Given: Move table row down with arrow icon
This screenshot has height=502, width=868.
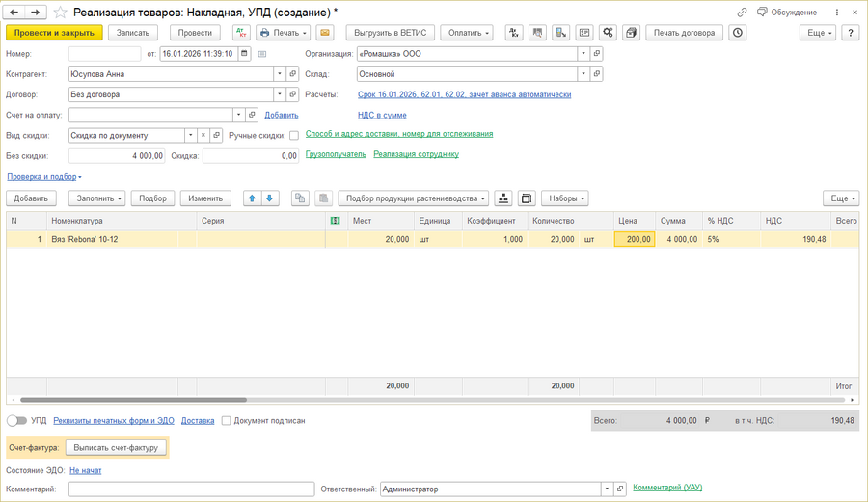Looking at the screenshot, I should pos(270,198).
